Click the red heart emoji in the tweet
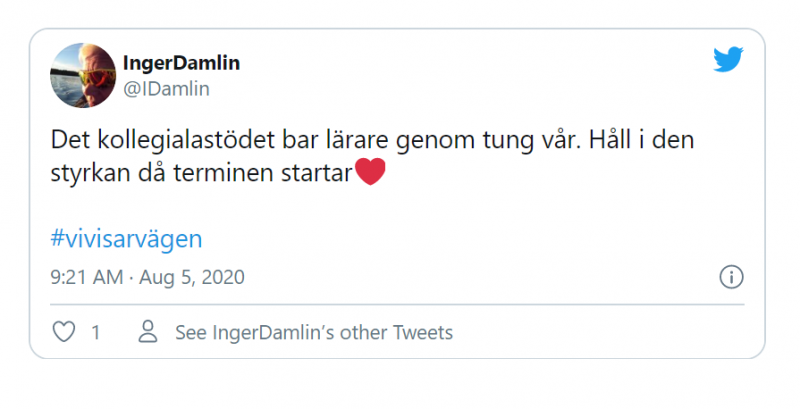The image size is (800, 409). [x=370, y=173]
